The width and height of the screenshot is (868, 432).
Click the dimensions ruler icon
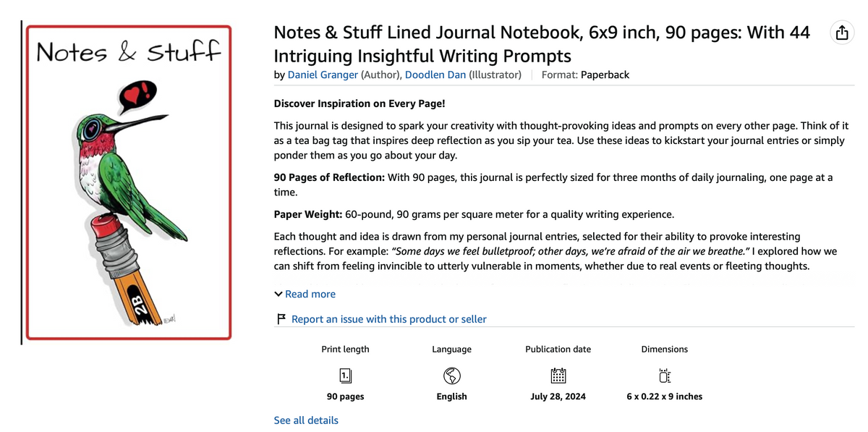click(x=665, y=375)
